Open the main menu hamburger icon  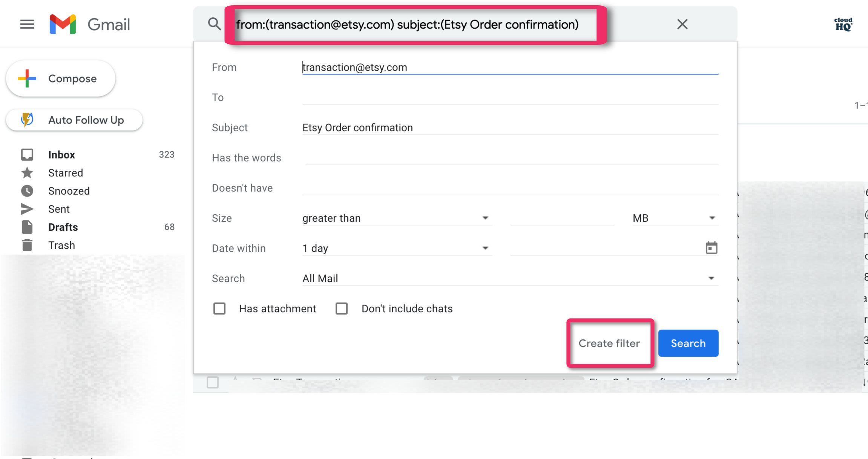coord(27,25)
